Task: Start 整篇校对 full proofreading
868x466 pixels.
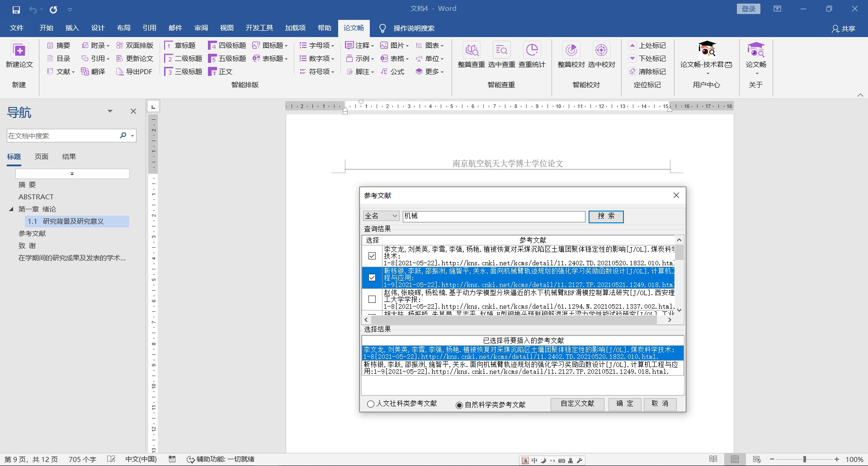Action: (571, 55)
